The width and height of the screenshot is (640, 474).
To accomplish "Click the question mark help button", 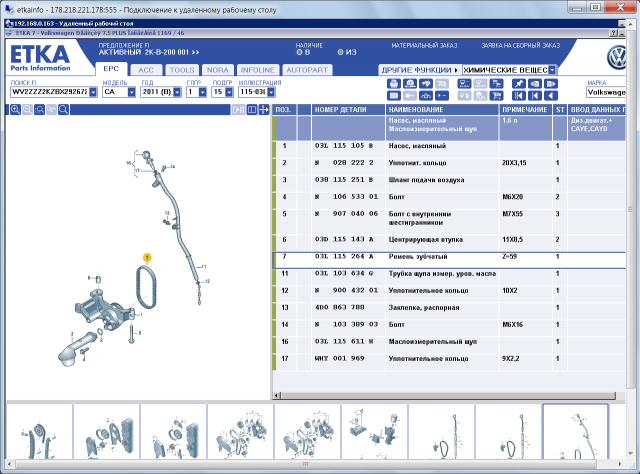I will tap(614, 33).
